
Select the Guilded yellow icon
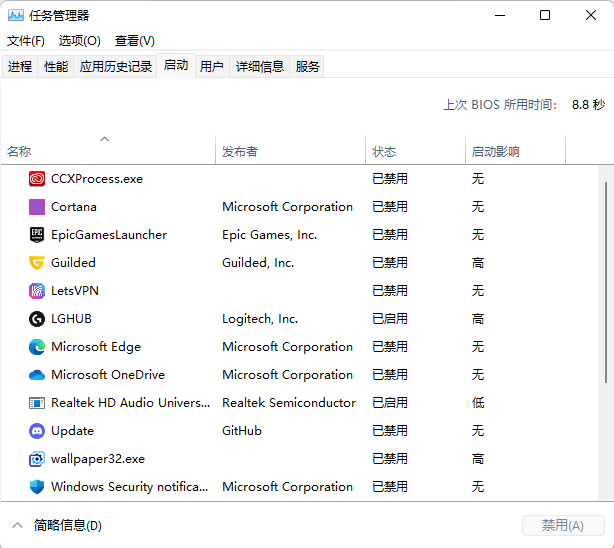click(x=37, y=263)
